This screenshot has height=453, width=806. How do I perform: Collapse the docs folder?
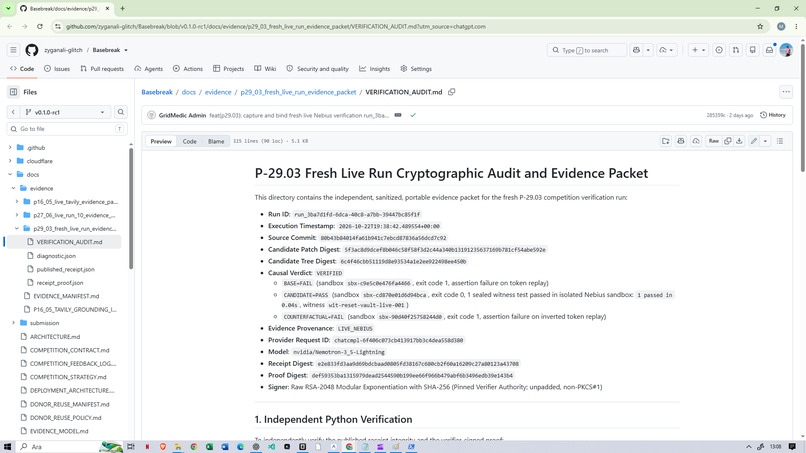pyautogui.click(x=10, y=174)
